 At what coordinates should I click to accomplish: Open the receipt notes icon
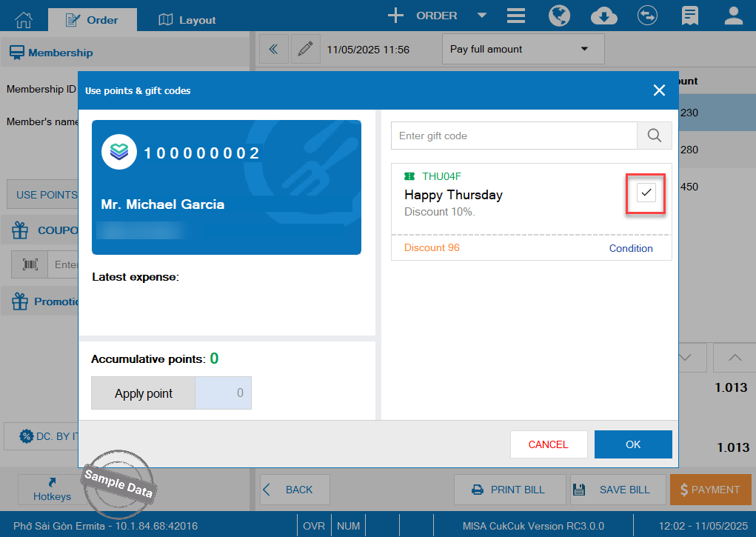coord(690,16)
